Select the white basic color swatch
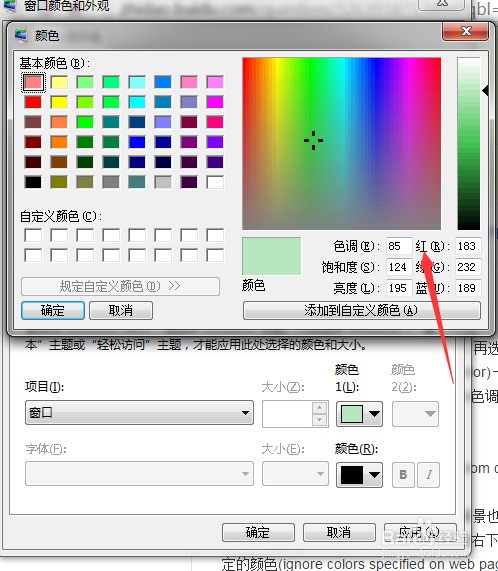Image resolution: width=498 pixels, height=571 pixels. 215,182
